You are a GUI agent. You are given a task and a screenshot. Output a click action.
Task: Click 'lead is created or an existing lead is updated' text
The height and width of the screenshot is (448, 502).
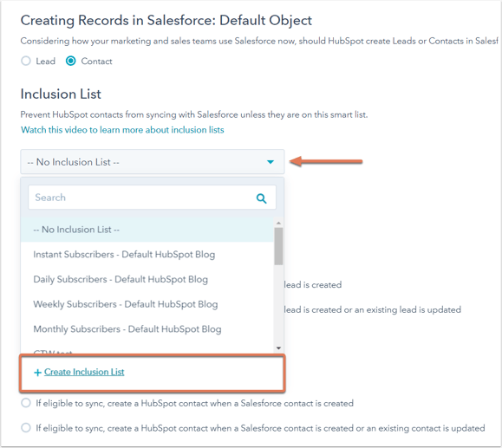click(x=373, y=309)
